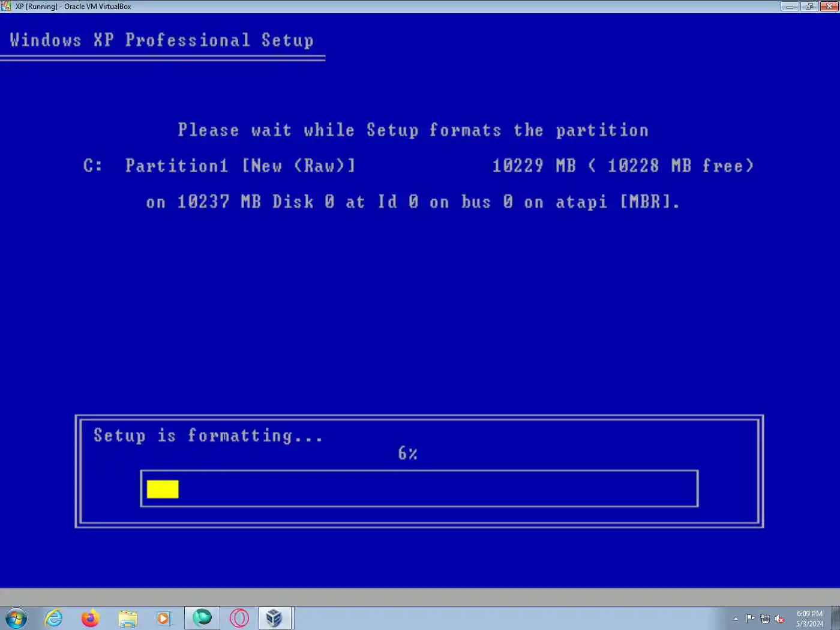Launch Internet Explorer from the taskbar
840x630 pixels.
coord(54,618)
